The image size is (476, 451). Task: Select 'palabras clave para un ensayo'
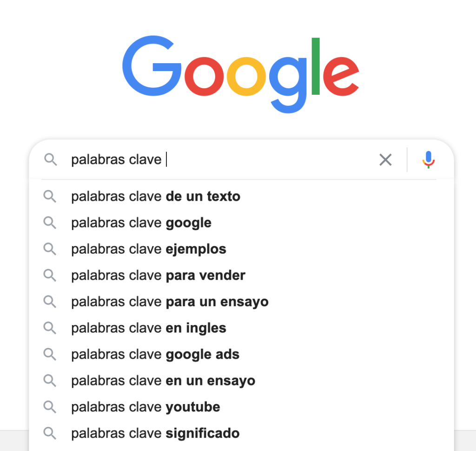[x=170, y=302]
